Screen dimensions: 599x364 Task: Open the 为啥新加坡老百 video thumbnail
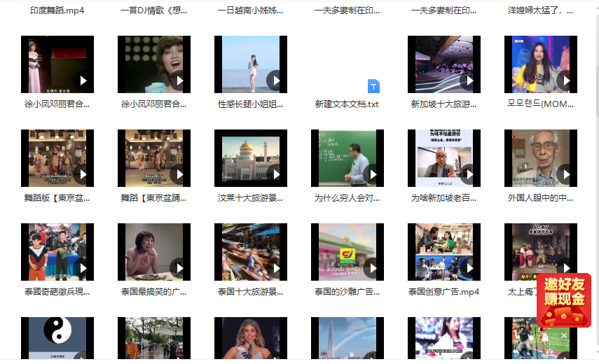[x=444, y=158]
